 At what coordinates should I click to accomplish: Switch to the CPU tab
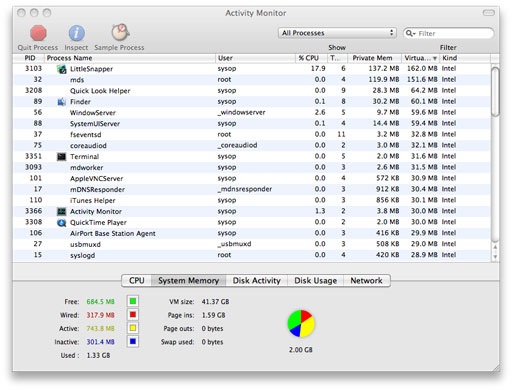[x=137, y=281]
